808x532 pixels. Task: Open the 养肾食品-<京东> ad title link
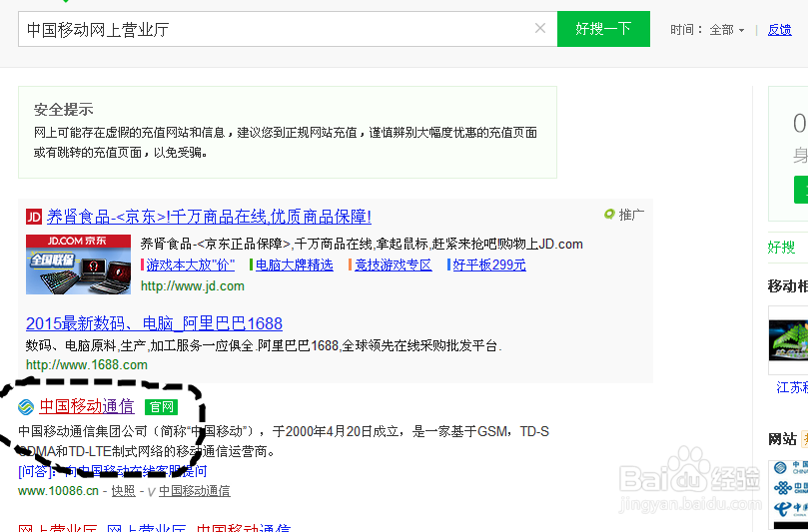209,217
